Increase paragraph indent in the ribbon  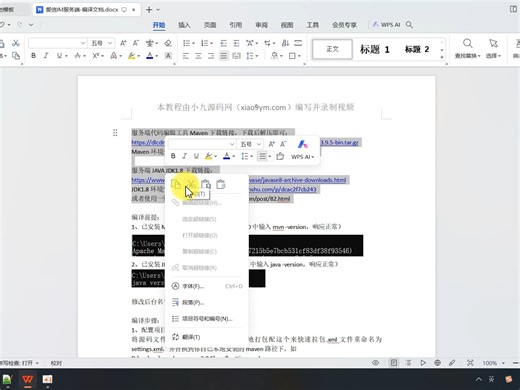coord(236,43)
